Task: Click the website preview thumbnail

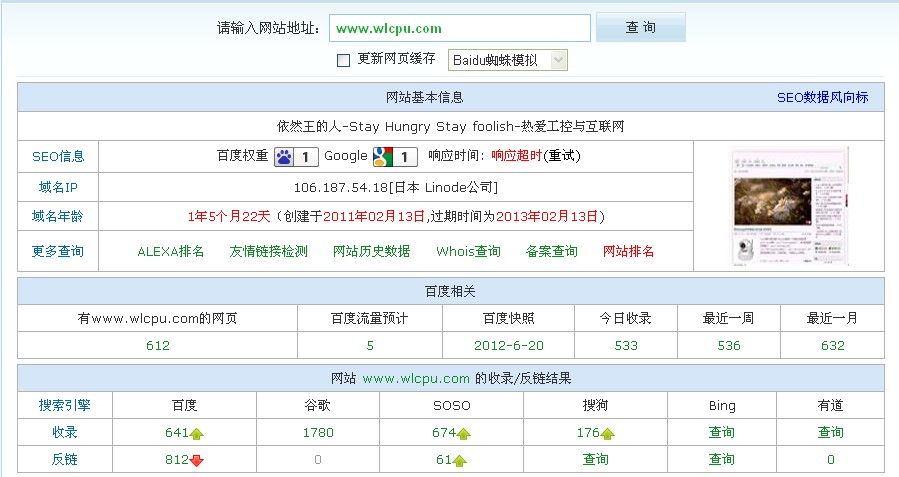Action: point(789,206)
